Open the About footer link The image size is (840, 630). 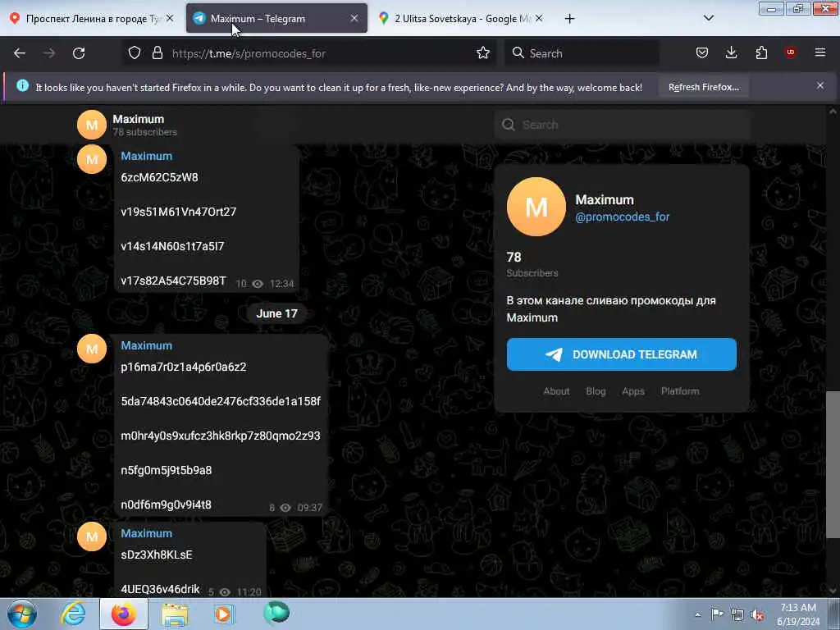point(557,391)
